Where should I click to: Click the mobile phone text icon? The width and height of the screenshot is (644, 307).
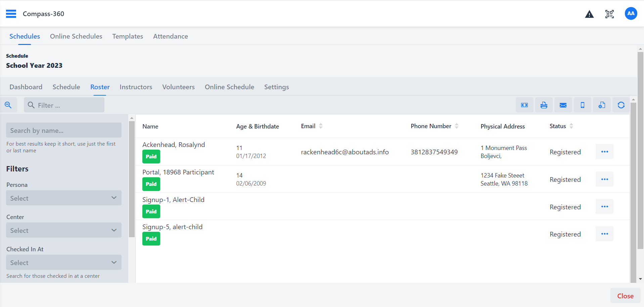[x=583, y=105]
